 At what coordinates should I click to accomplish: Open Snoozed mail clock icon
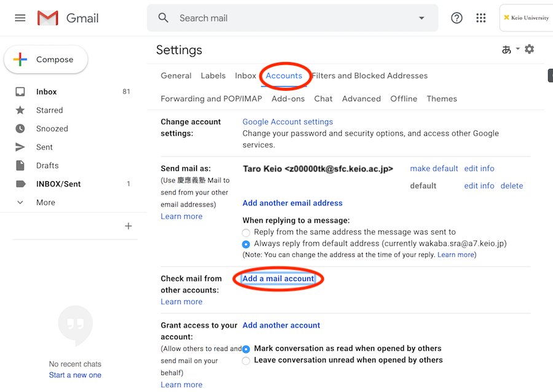tap(20, 128)
